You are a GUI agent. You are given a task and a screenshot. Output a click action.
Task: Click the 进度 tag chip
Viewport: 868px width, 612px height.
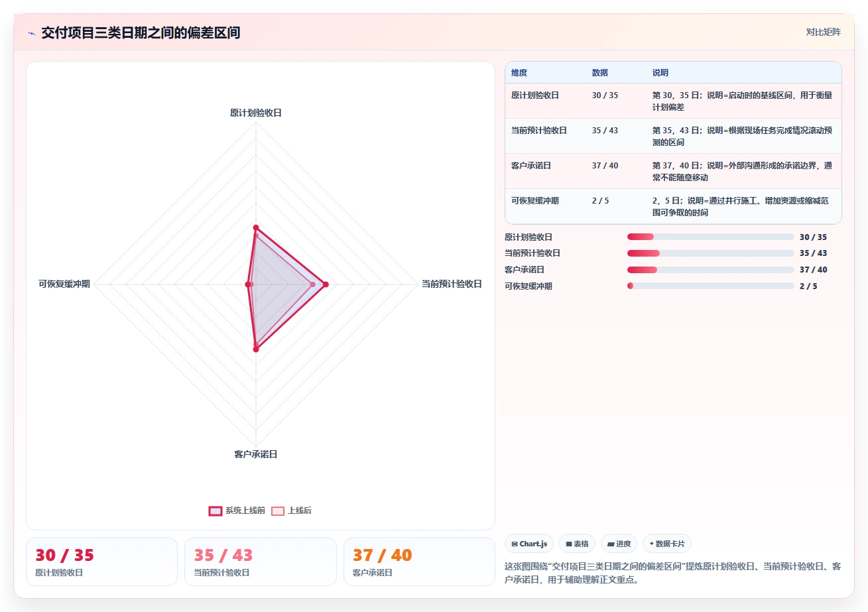tap(619, 544)
